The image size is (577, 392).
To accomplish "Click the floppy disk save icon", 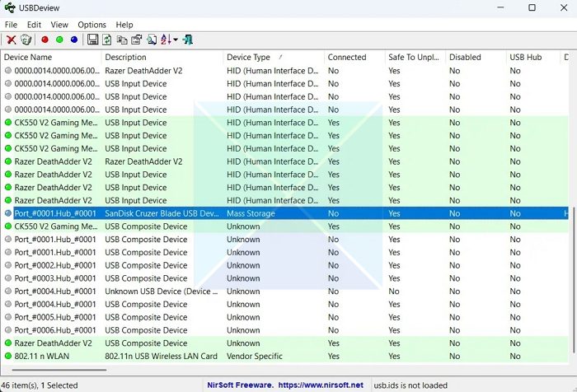I will pos(92,40).
